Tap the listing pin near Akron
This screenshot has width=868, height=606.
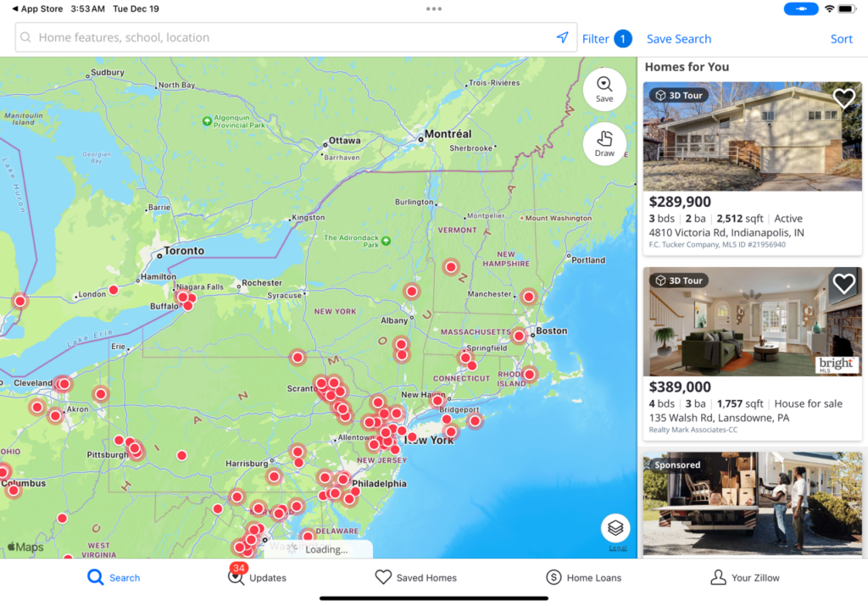(x=55, y=415)
